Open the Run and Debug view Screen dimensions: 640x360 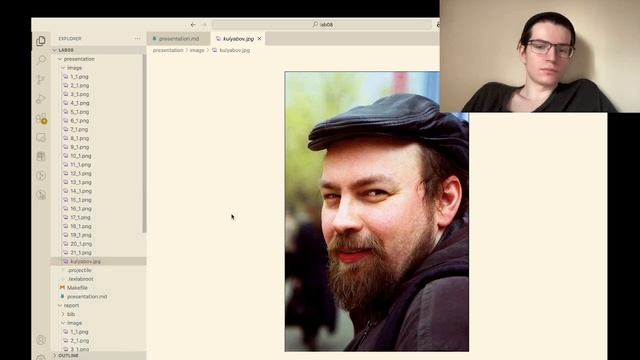tap(41, 98)
